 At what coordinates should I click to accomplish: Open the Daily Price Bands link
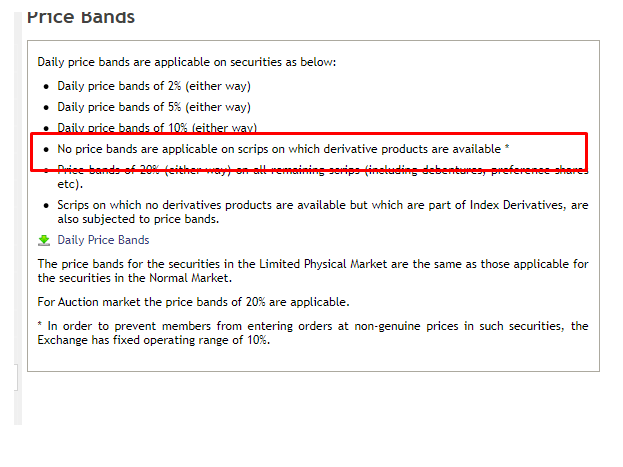click(x=103, y=240)
